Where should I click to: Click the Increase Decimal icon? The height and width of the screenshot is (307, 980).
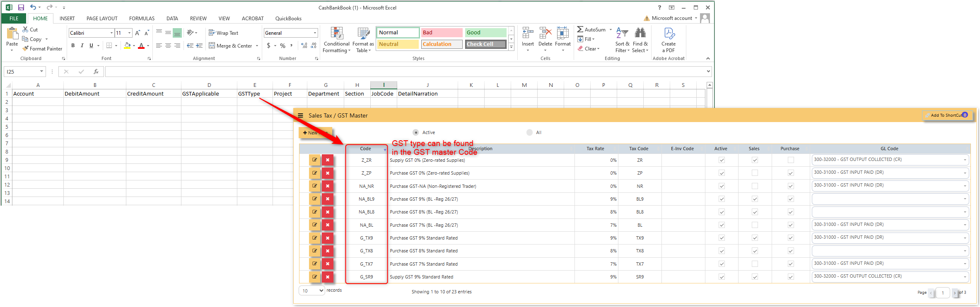point(304,46)
